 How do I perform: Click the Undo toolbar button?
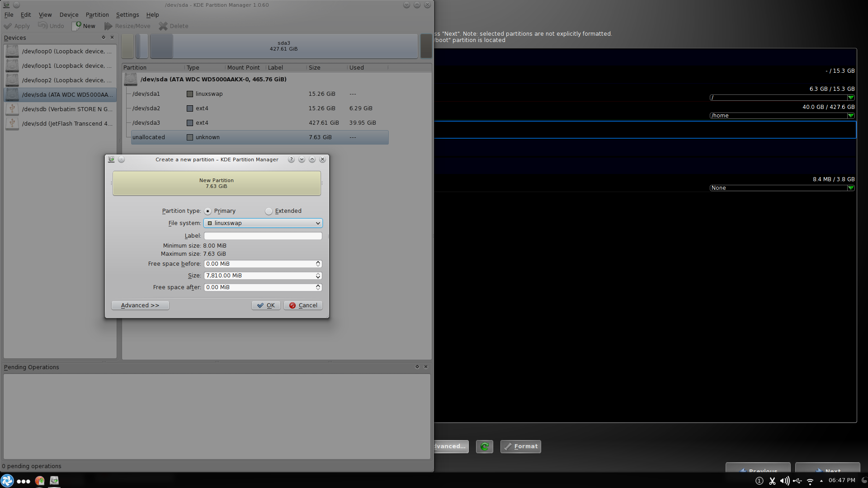(x=51, y=26)
